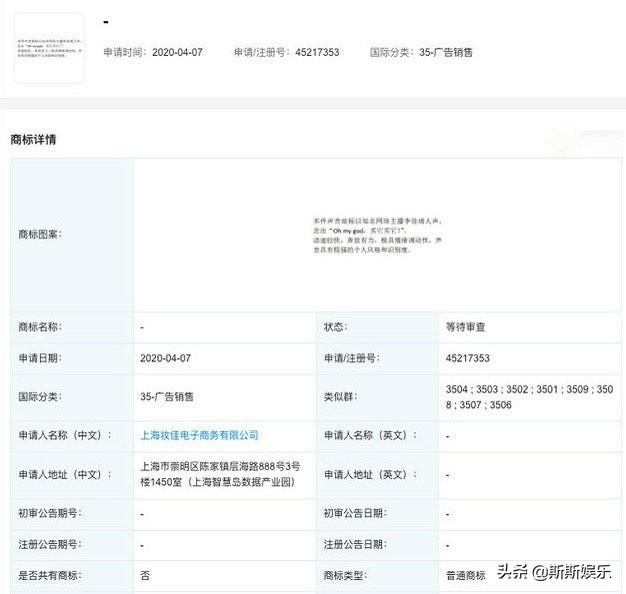Click the 申请人地址（中文） label
This screenshot has height=594, width=626.
[x=65, y=474]
